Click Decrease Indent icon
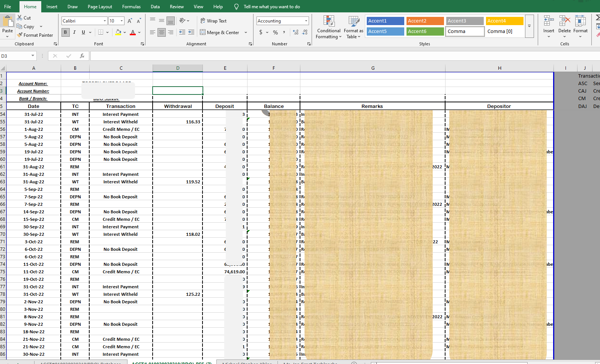 coord(182,32)
